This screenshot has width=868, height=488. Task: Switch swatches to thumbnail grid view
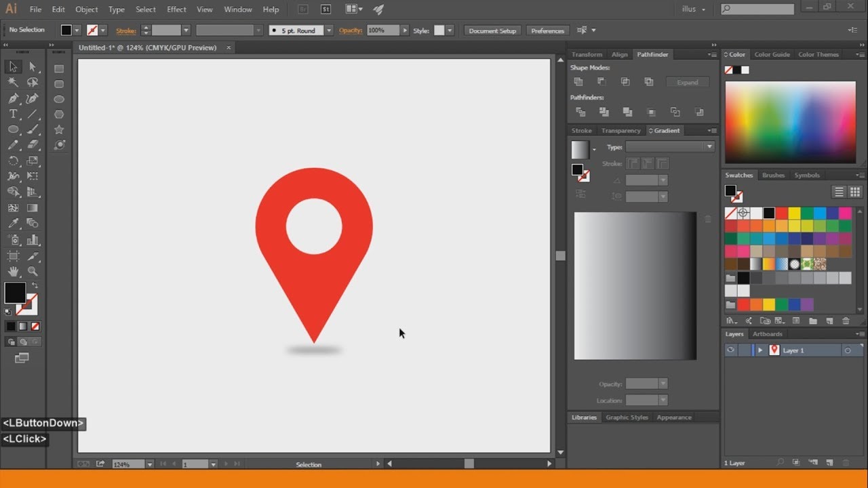[x=854, y=192]
